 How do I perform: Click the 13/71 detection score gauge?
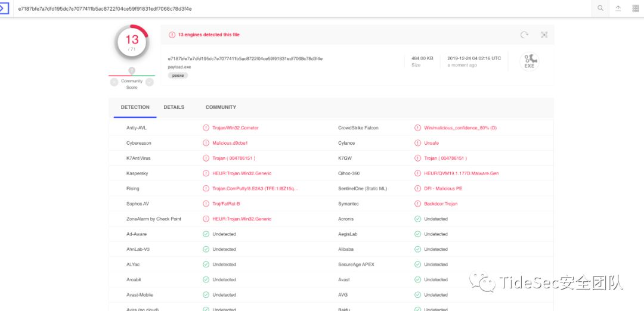[x=132, y=42]
